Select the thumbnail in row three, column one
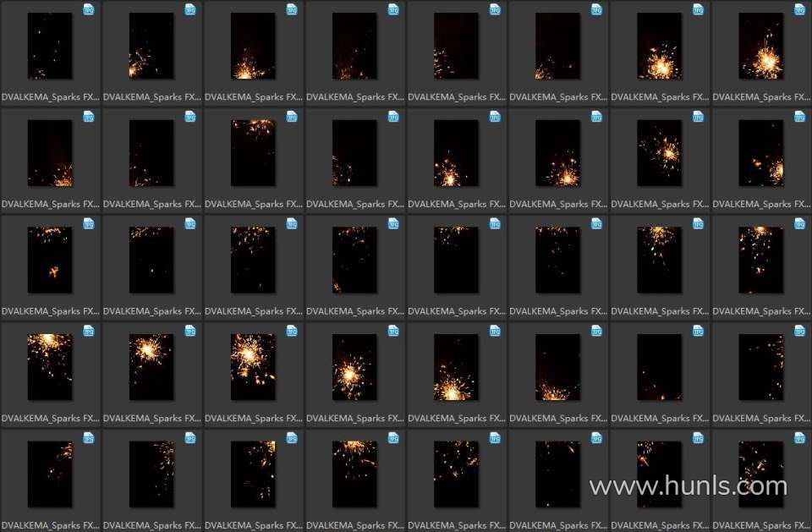The height and width of the screenshot is (532, 812). [50, 260]
